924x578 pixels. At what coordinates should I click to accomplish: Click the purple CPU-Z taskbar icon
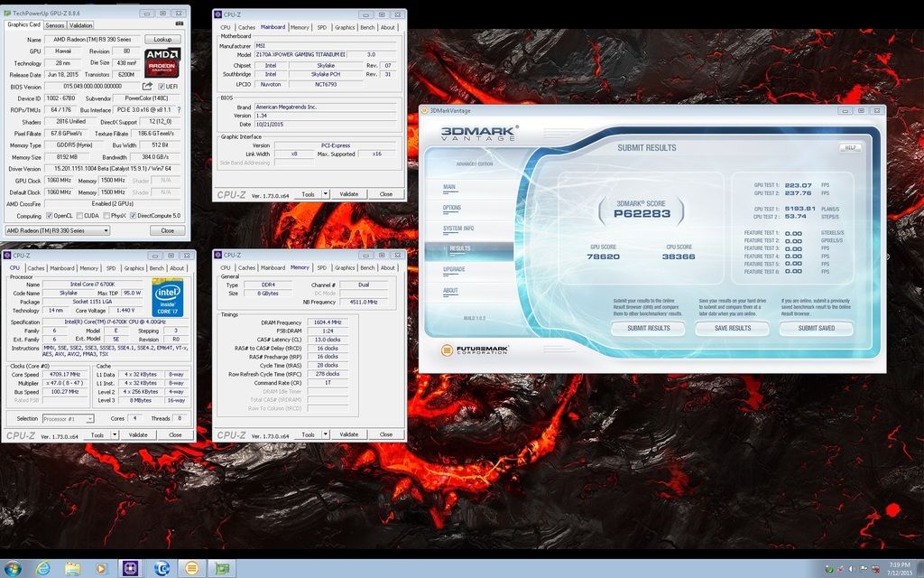pyautogui.click(x=130, y=569)
